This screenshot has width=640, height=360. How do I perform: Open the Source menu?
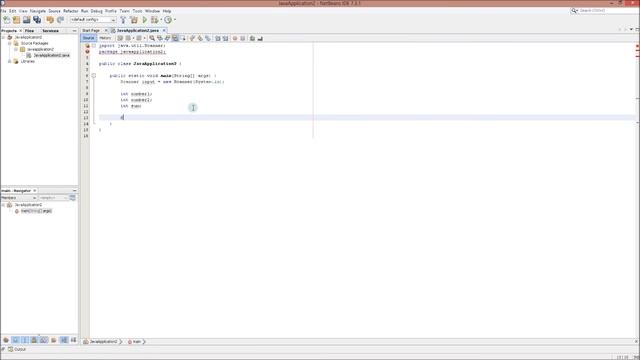click(54, 11)
